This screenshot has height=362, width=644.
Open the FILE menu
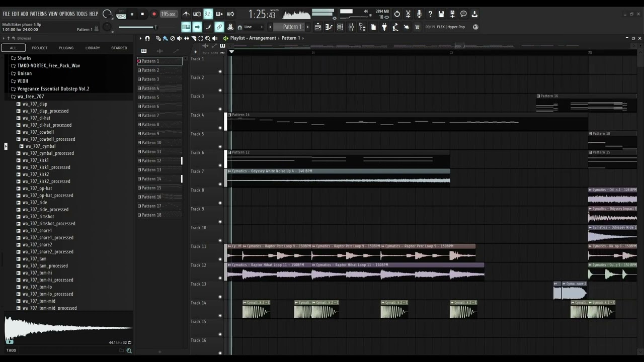(x=6, y=14)
